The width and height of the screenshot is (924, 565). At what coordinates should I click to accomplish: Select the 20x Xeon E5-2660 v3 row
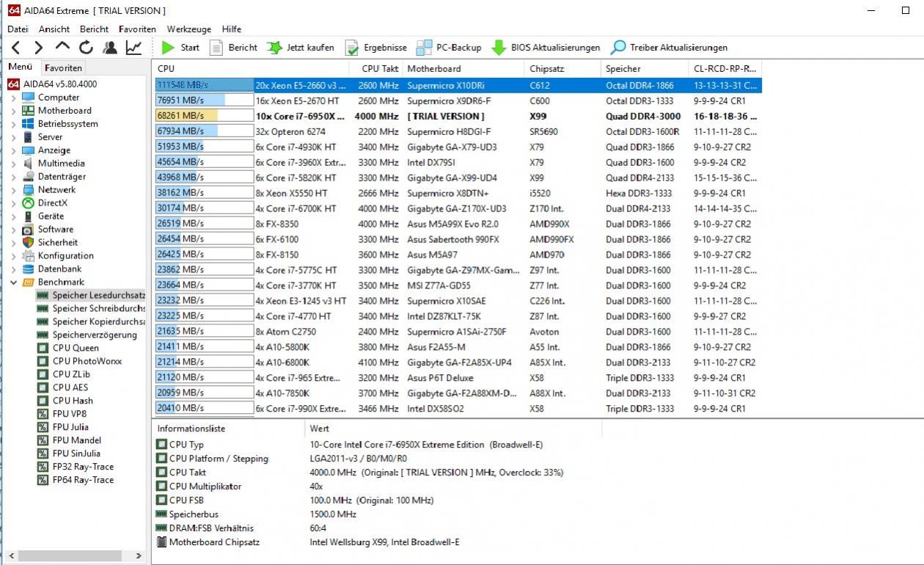(x=458, y=85)
